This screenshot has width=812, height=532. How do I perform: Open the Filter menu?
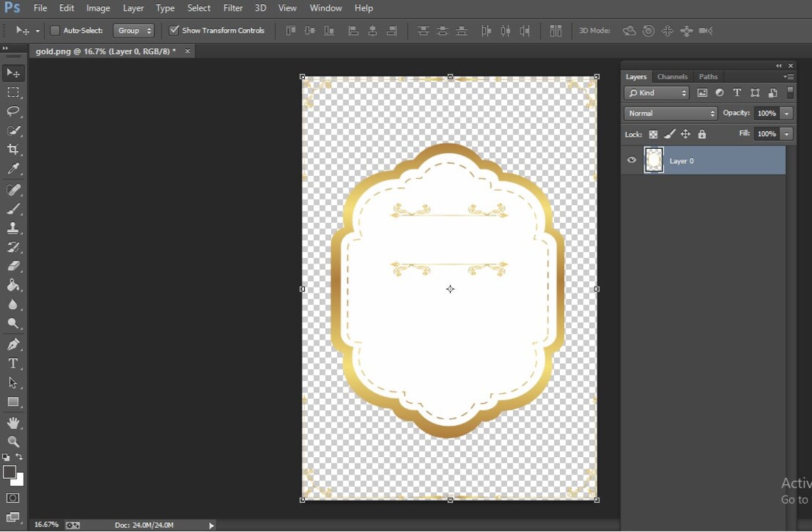[233, 8]
